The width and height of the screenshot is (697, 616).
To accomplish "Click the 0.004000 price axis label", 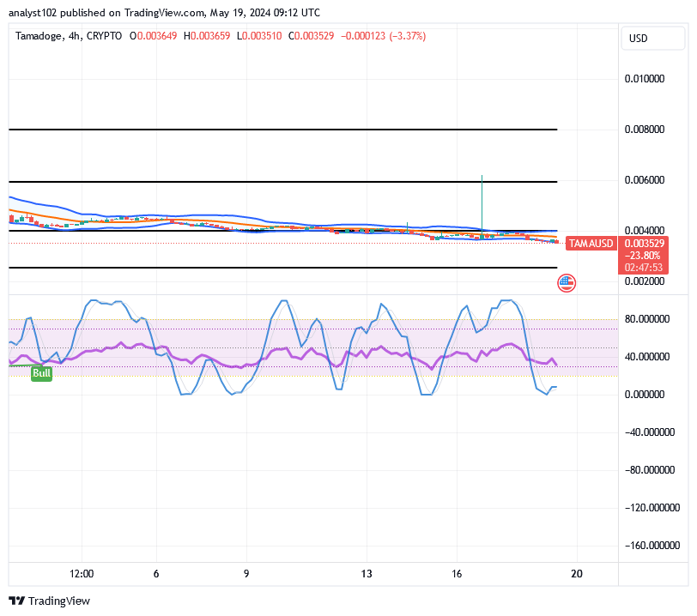I will pyautogui.click(x=644, y=230).
